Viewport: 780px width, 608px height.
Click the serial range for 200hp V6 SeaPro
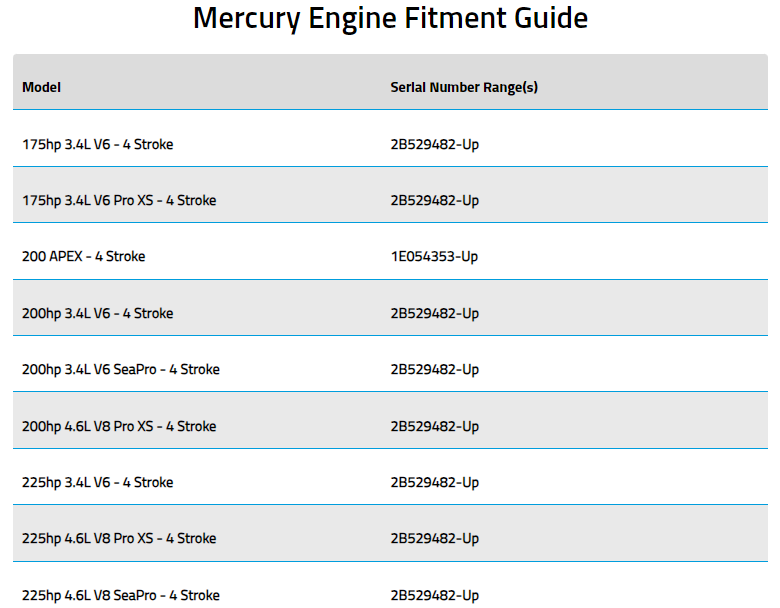(x=434, y=369)
